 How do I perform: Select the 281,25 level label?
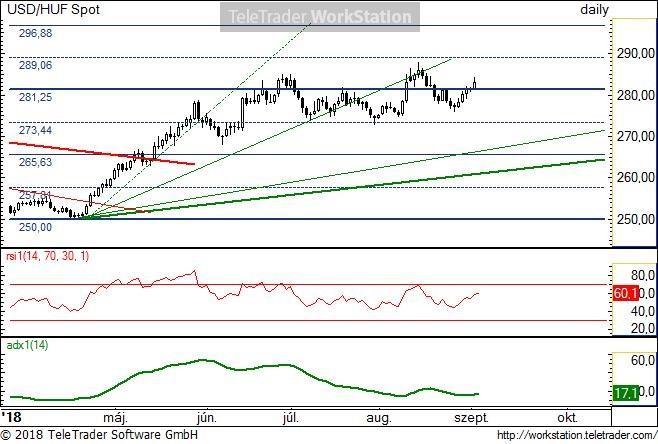(36, 97)
